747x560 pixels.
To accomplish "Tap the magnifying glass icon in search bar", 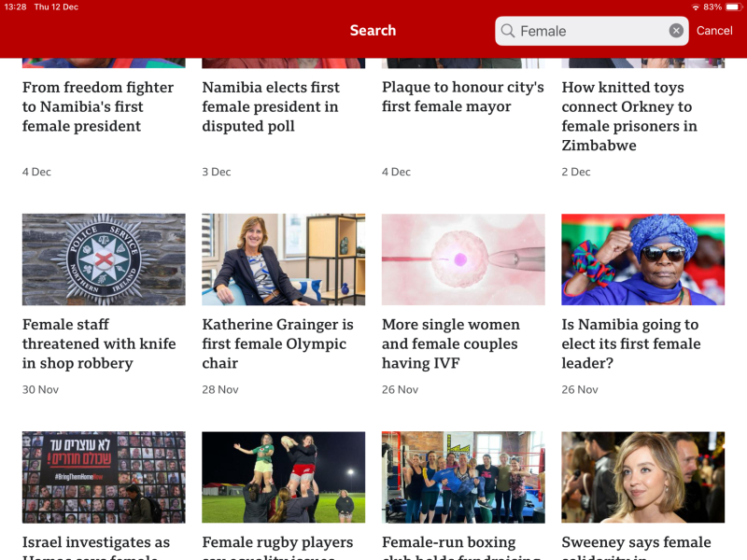I will coord(507,30).
